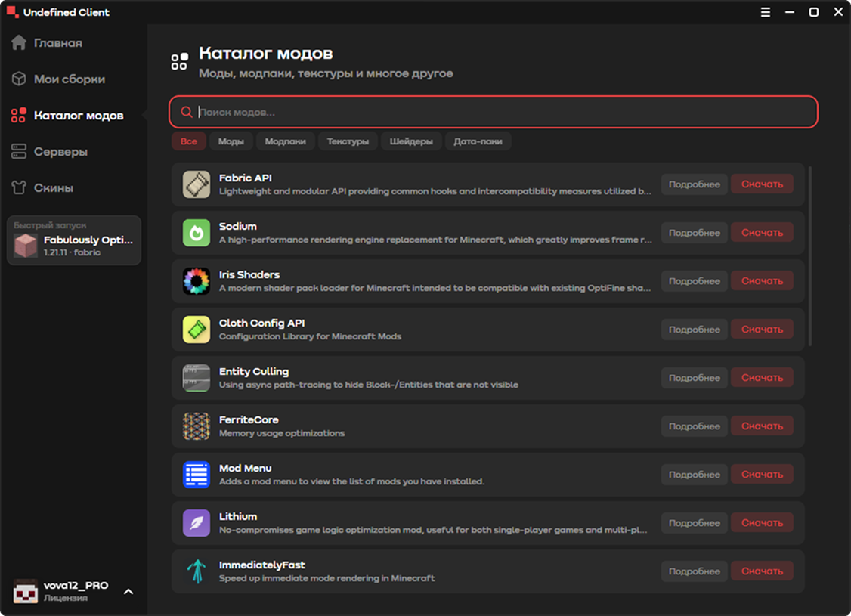Download Entity Culling with Скачать
The height and width of the screenshot is (616, 851).
762,378
